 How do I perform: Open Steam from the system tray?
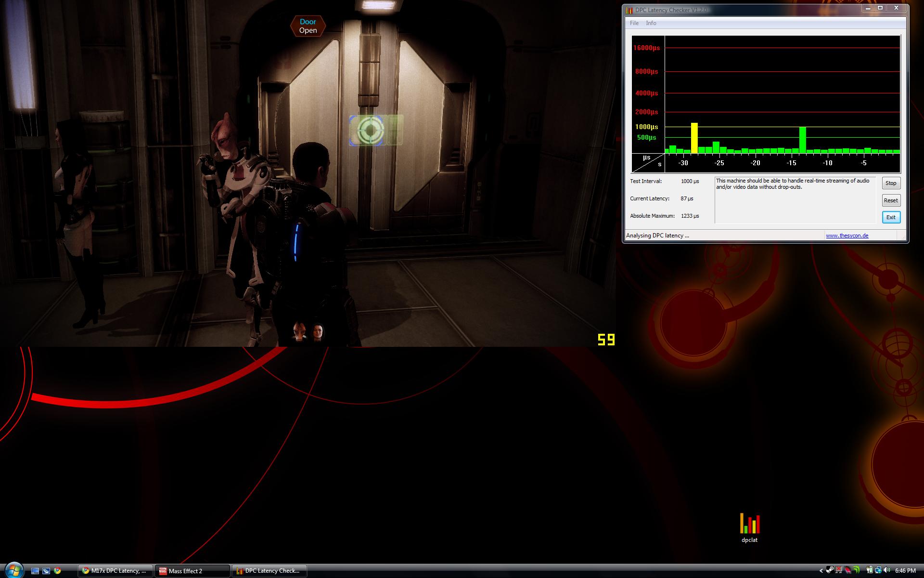(x=830, y=570)
